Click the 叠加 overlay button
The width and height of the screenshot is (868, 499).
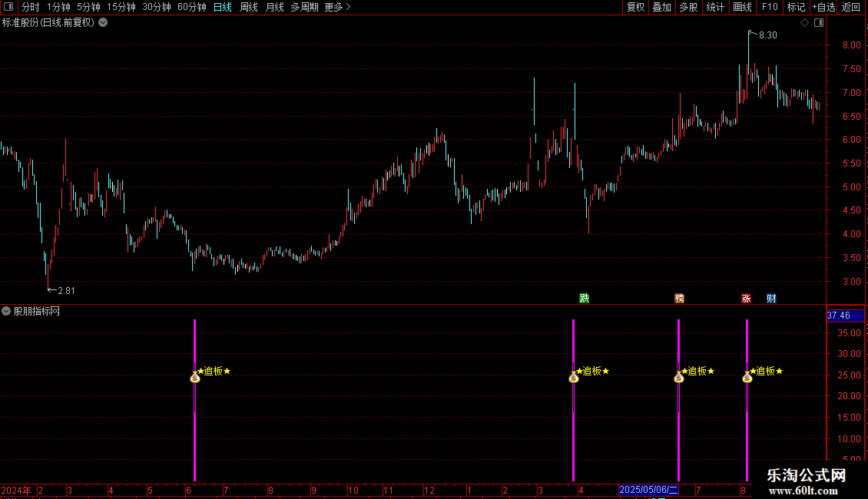coord(661,7)
